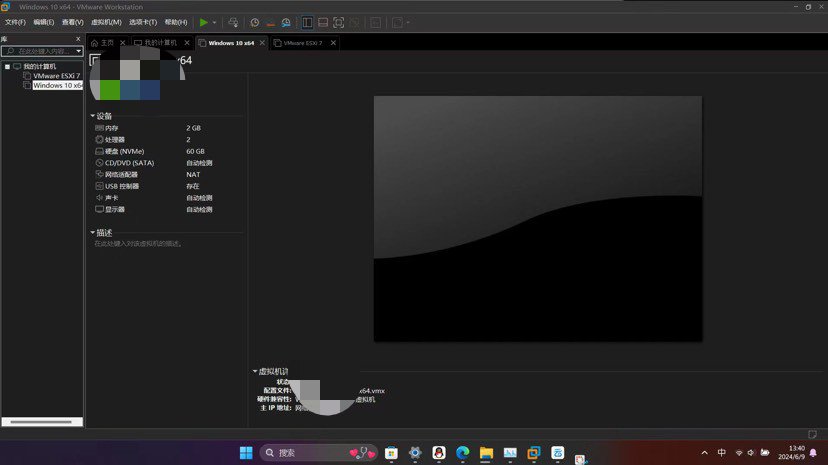Image resolution: width=828 pixels, height=465 pixels.
Task: Open the library search dropdown arrow
Action: pyautogui.click(x=79, y=51)
